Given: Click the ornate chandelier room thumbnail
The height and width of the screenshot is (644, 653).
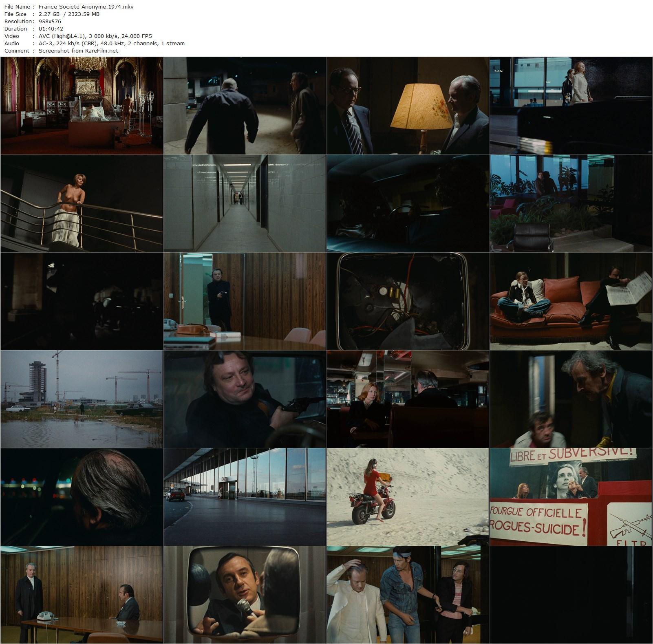Looking at the screenshot, I should 82,106.
